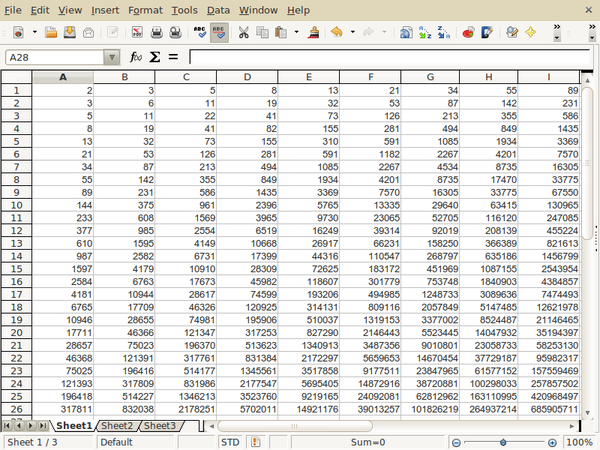Viewport: 600px width, 450px height.
Task: Click the Find & Replace icon
Action: coord(512,33)
